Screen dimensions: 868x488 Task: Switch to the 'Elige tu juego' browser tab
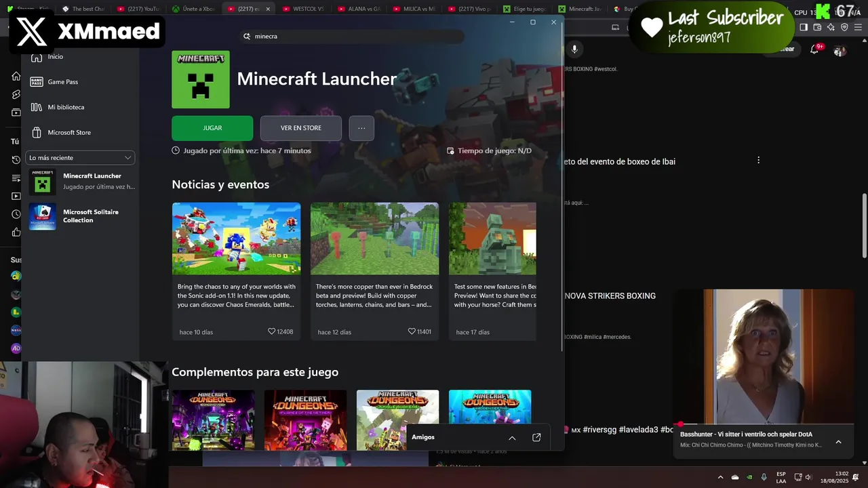(524, 9)
